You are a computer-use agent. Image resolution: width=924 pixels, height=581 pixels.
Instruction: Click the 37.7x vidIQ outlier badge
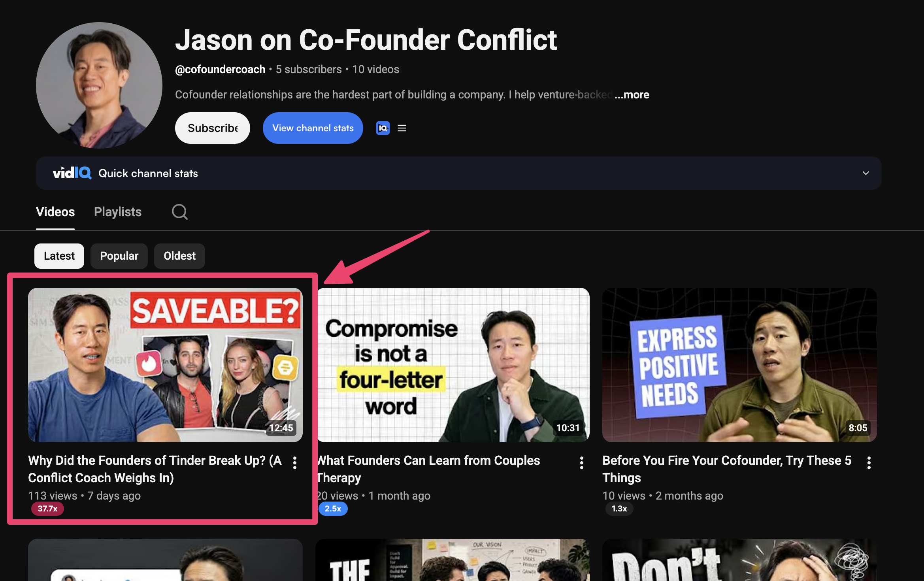(x=47, y=509)
